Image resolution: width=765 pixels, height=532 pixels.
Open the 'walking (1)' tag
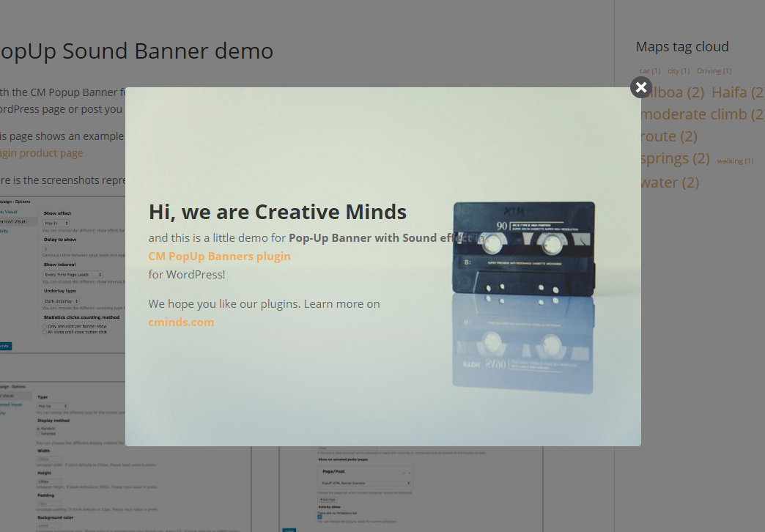[x=735, y=161]
